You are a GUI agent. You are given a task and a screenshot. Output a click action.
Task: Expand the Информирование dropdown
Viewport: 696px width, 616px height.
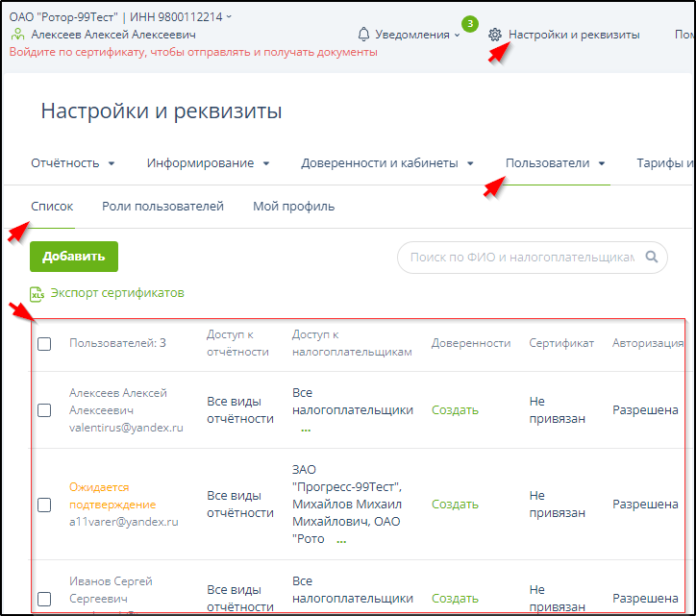click(x=208, y=163)
